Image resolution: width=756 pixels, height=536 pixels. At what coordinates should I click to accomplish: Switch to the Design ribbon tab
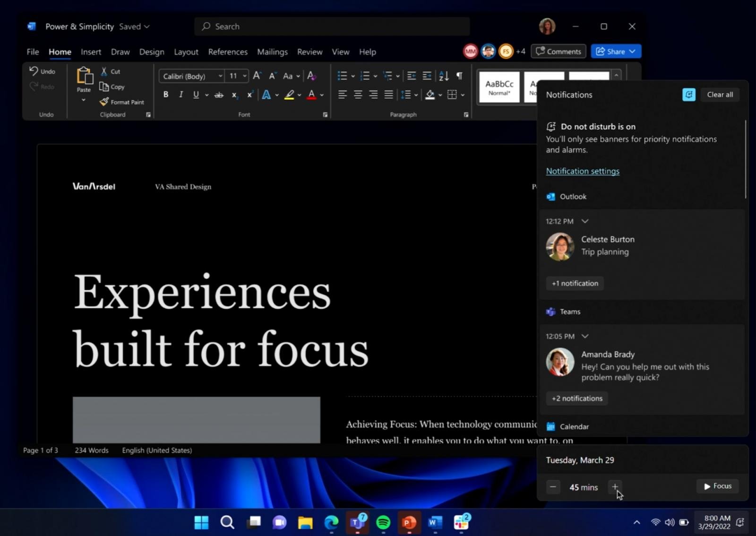click(x=152, y=52)
